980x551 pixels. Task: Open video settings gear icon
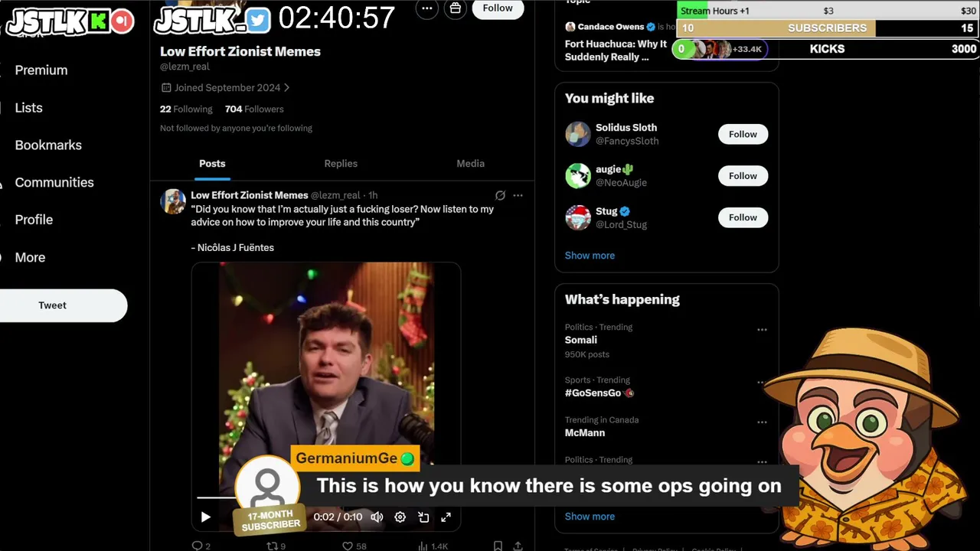400,517
